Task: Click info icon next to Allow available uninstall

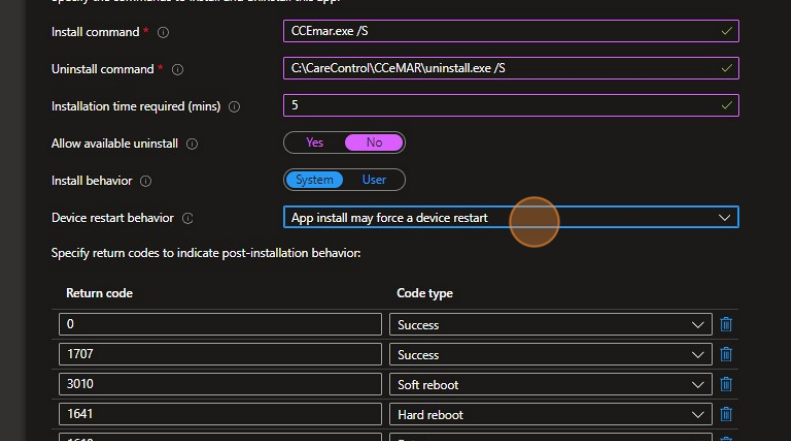Action: pyautogui.click(x=192, y=144)
